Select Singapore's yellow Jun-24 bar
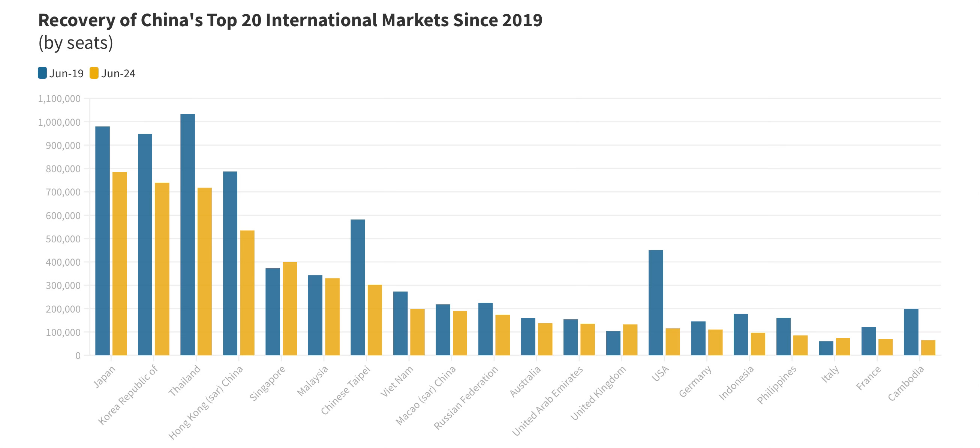980x448 pixels. pos(289,308)
